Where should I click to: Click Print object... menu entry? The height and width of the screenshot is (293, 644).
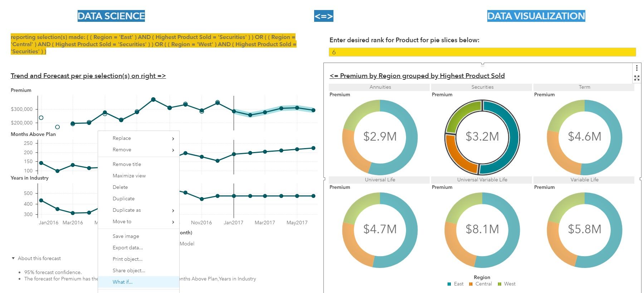127,259
